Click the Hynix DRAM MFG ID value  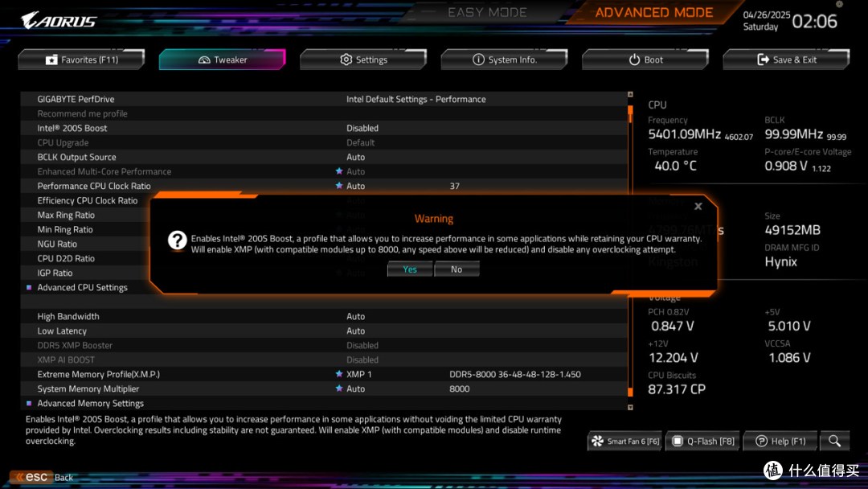(780, 262)
